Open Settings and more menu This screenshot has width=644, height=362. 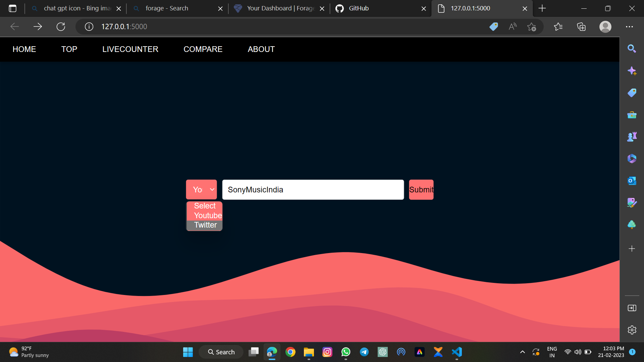(x=629, y=26)
